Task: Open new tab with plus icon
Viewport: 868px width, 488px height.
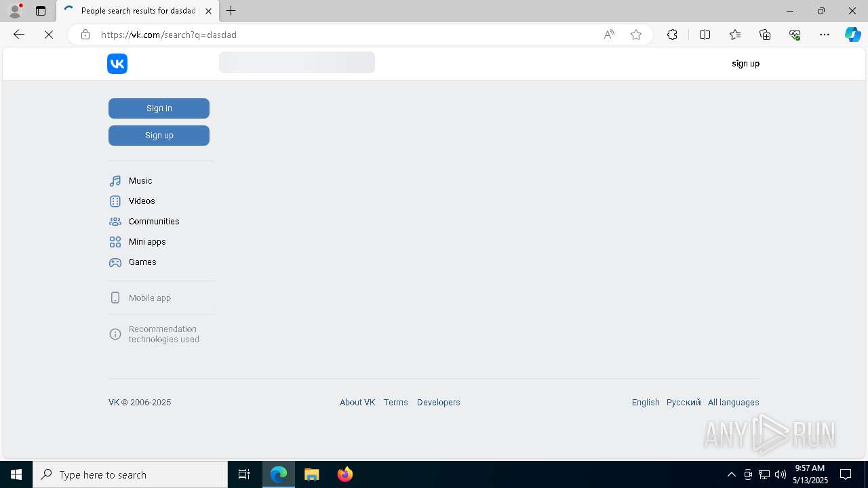Action: pos(231,11)
